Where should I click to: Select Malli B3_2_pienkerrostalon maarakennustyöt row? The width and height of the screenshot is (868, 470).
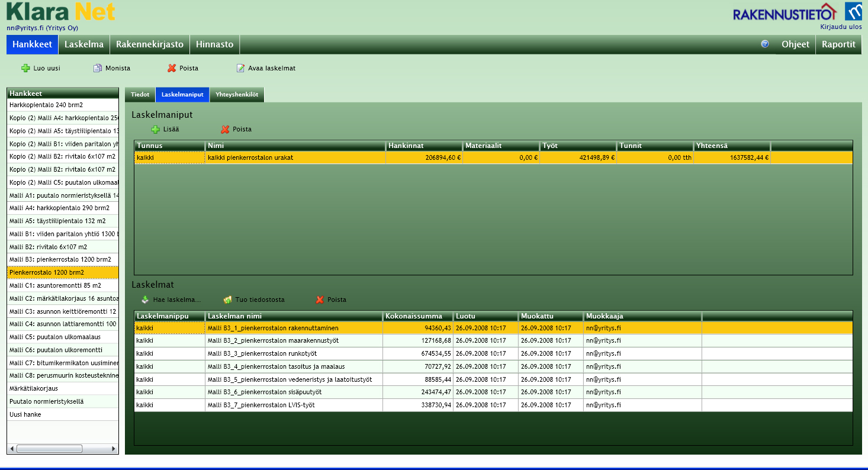[493, 340]
